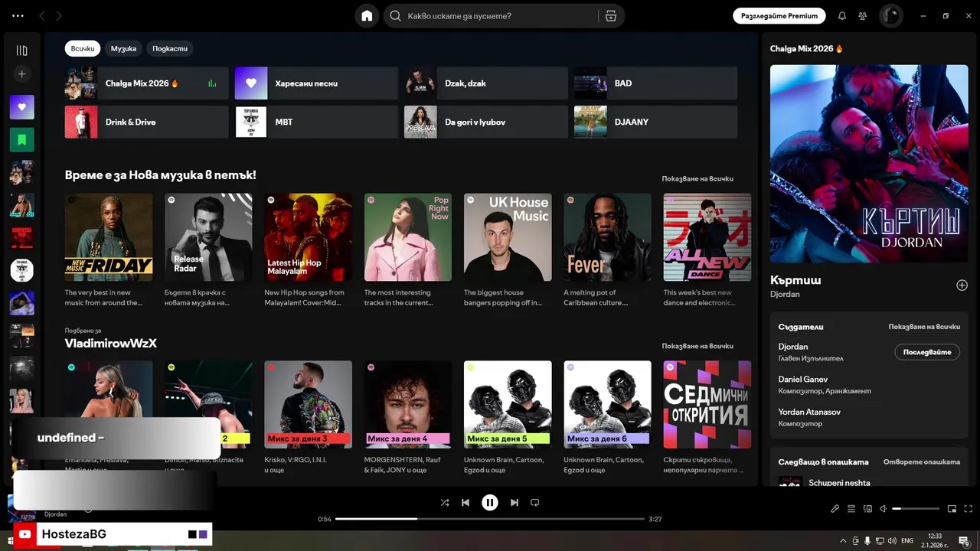Open Седмични открития playlist cover
Screen dimensions: 980x551
point(707,405)
